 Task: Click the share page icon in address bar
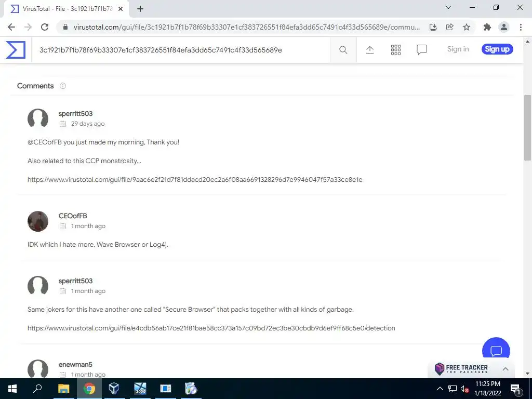449,27
